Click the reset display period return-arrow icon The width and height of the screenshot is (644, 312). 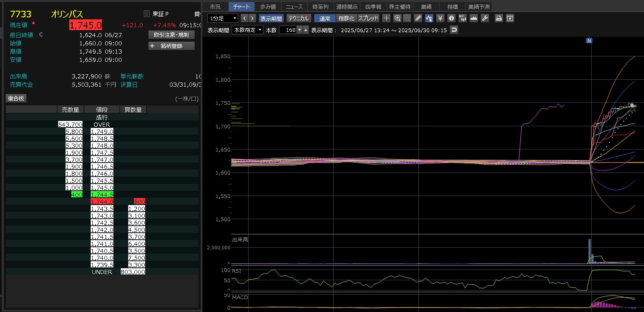tap(454, 30)
